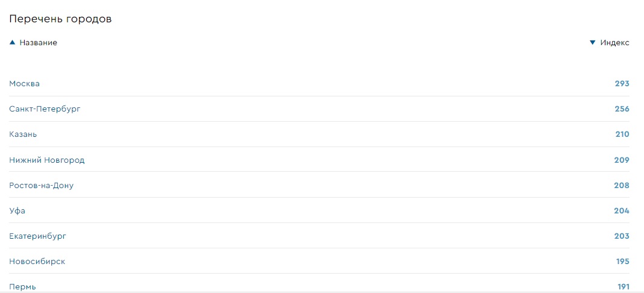Sort the list by Название column
Viewport: 644px width, 293px height.
tap(38, 43)
